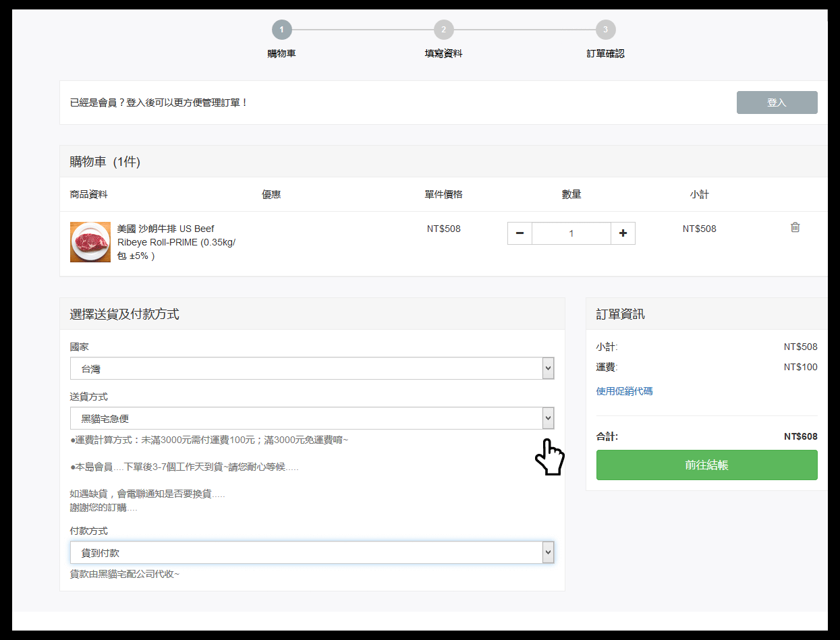The height and width of the screenshot is (640, 840).
Task: Open the 國家 country dropdown
Action: (x=312, y=369)
